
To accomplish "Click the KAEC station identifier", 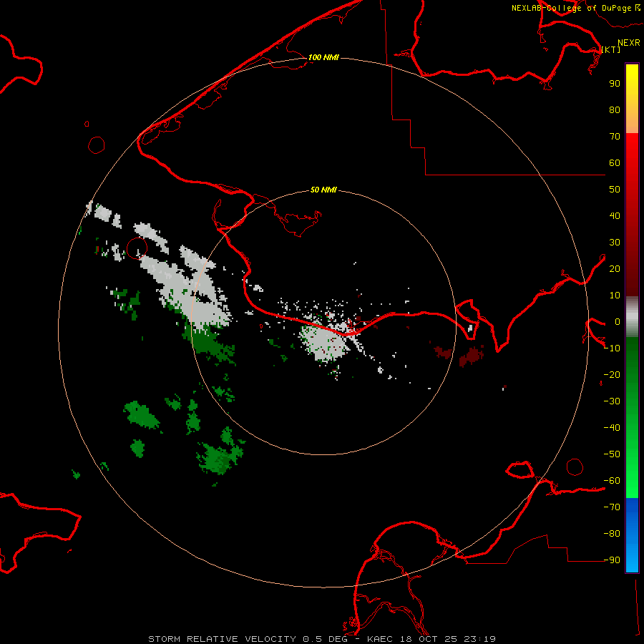I will tap(381, 639).
